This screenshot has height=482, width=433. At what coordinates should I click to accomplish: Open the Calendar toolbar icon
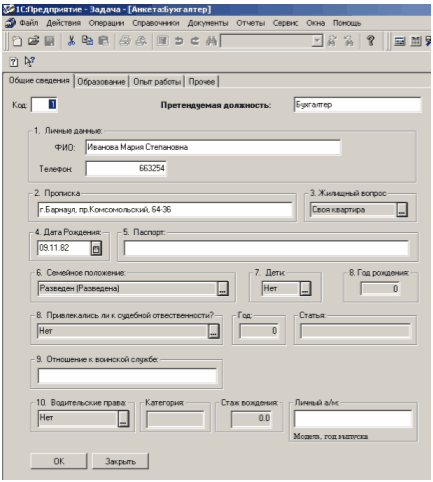point(415,41)
